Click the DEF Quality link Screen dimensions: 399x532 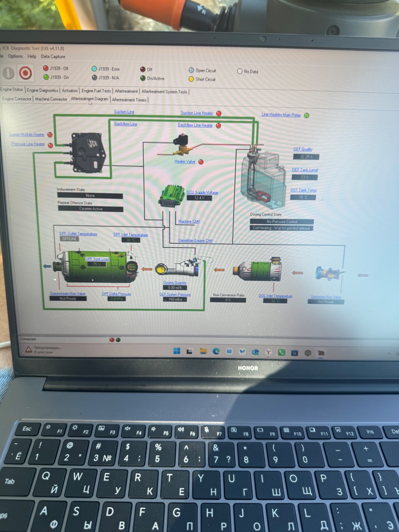coord(303,149)
